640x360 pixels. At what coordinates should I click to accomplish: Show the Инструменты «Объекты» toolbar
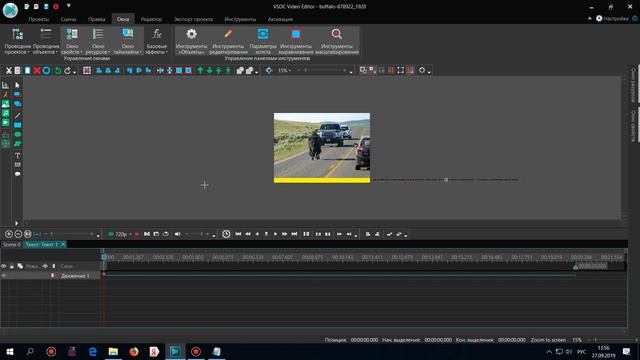click(191, 41)
